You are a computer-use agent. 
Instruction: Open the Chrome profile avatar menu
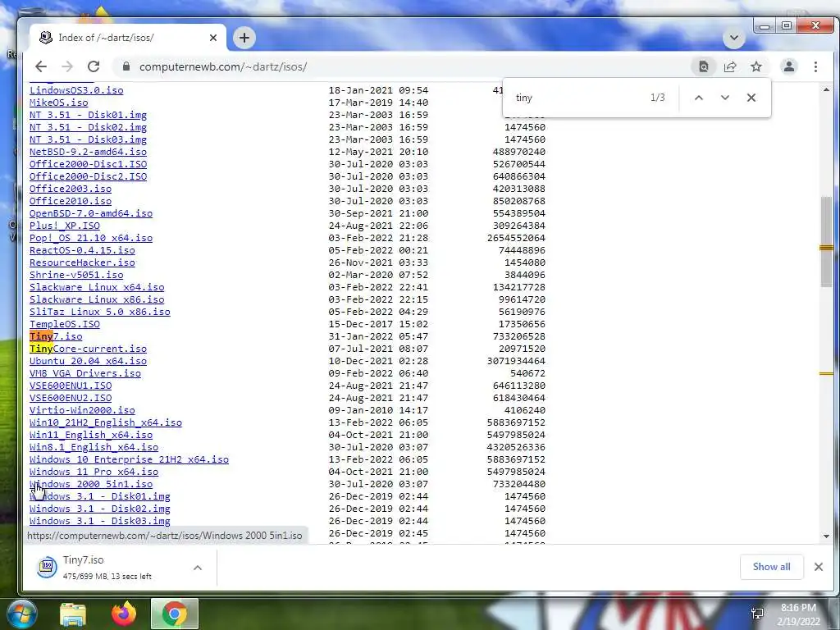point(789,66)
